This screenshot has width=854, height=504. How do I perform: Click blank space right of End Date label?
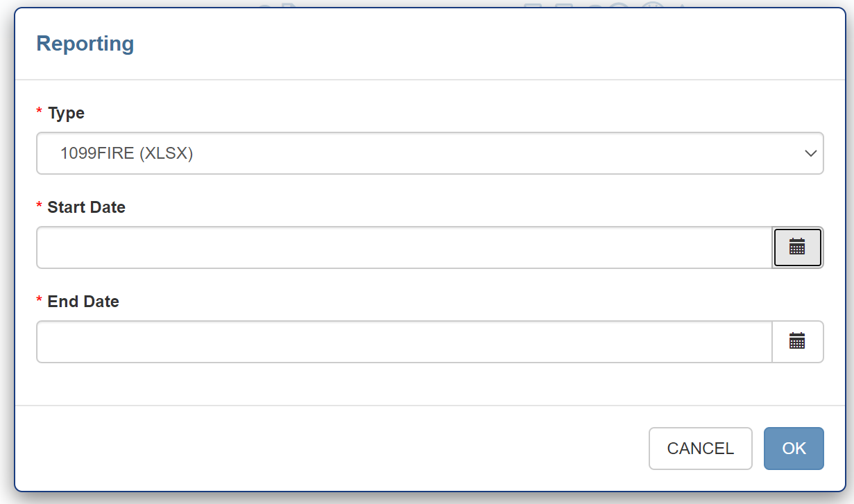click(x=416, y=302)
